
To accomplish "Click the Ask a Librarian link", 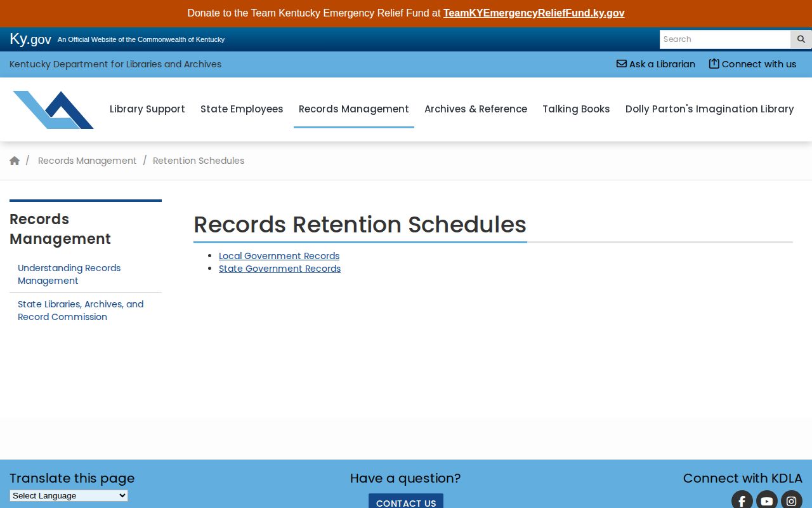I will pos(656,64).
